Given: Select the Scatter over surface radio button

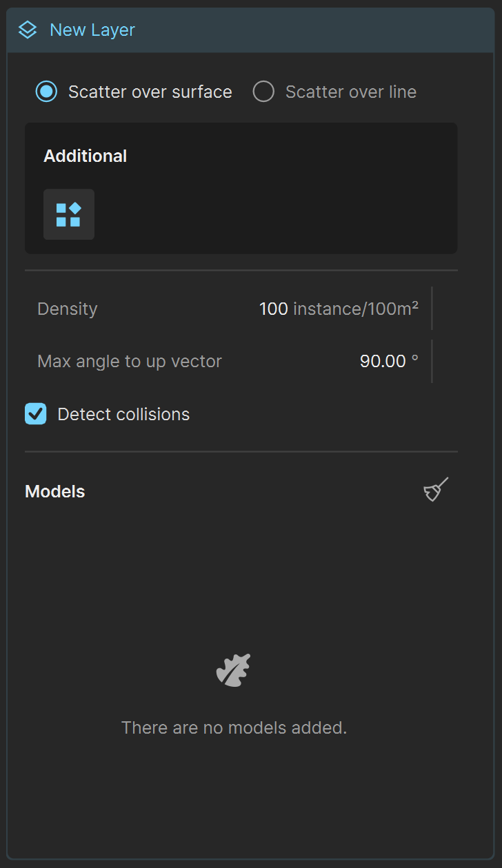Looking at the screenshot, I should pyautogui.click(x=47, y=92).
